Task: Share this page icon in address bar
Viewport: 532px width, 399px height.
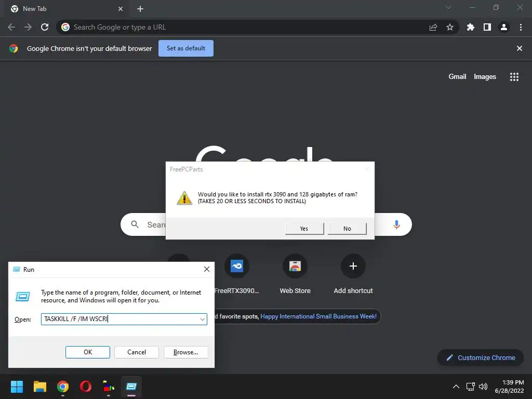Action: tap(433, 27)
